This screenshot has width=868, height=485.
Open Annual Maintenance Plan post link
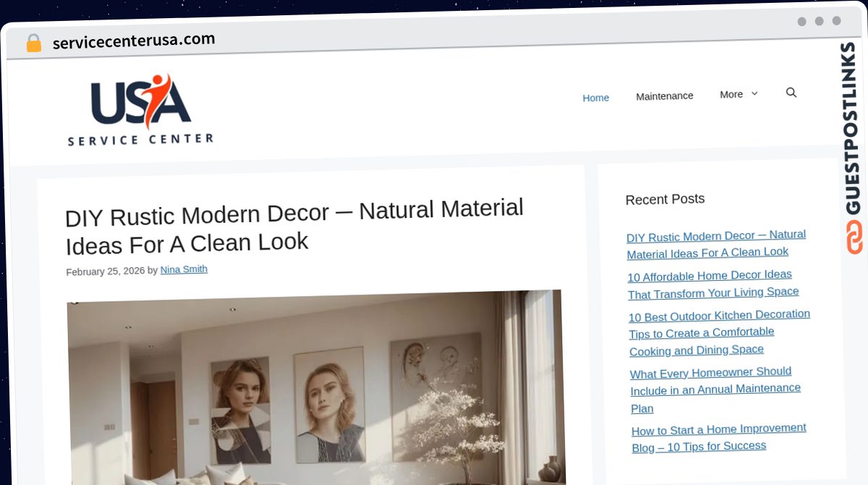[x=716, y=390]
